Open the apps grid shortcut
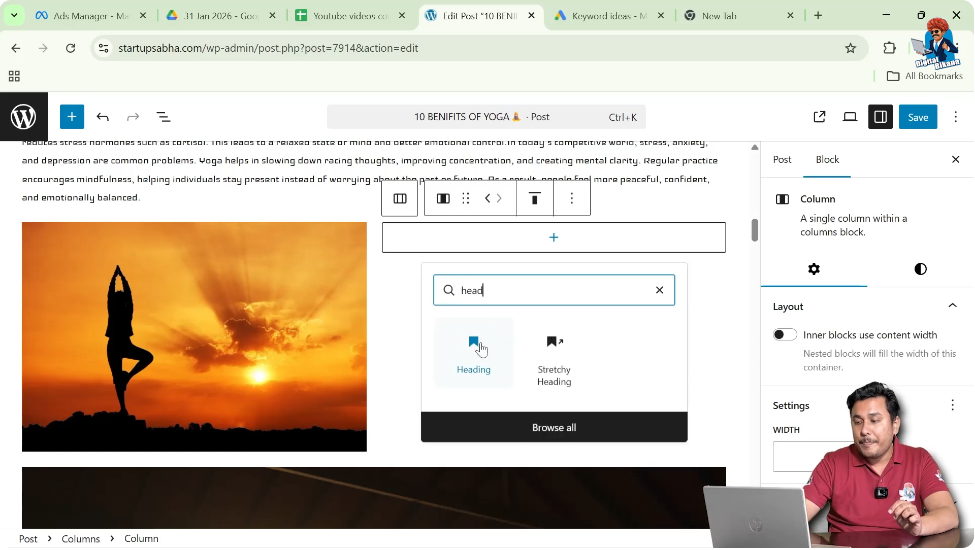 tap(14, 76)
